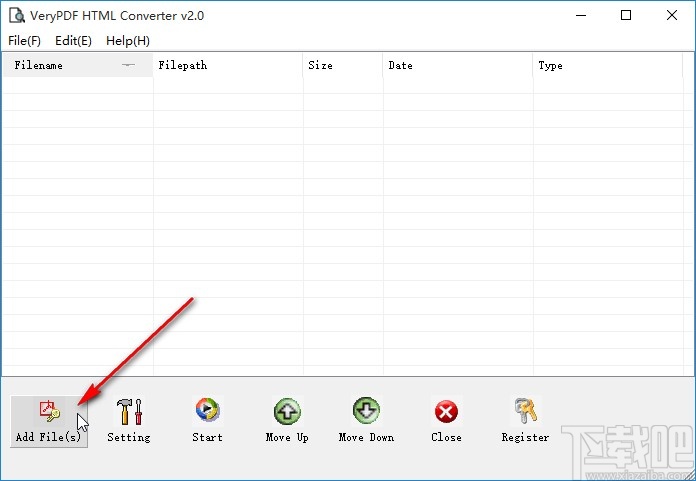Click the Add File(s) toolbar button
Viewport: 696px width, 481px height.
[49, 421]
